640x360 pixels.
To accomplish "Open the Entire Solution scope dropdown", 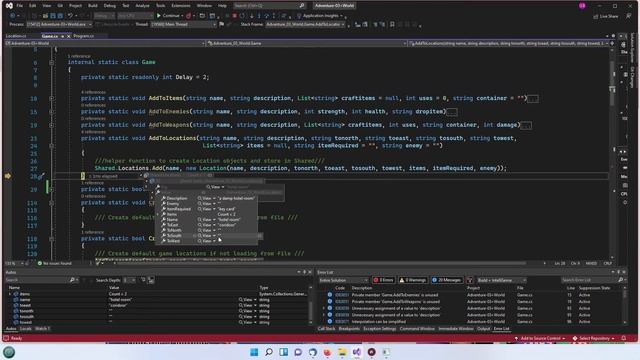I will [343, 280].
